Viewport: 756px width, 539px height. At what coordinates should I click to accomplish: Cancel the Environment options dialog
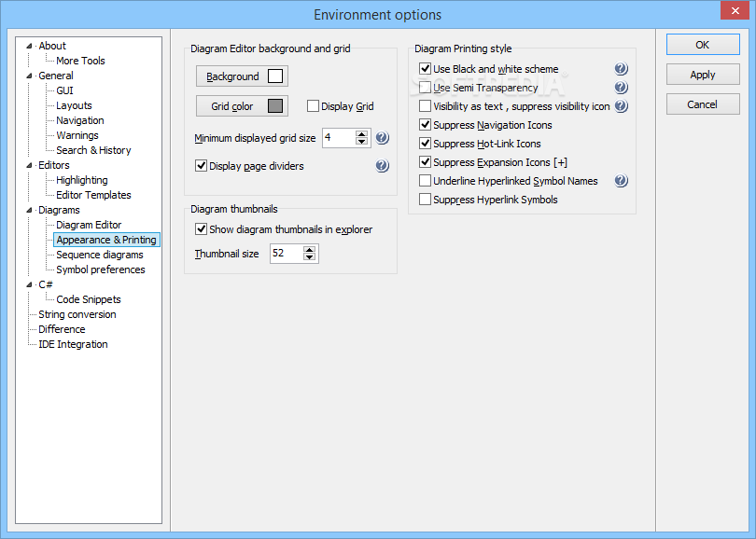pyautogui.click(x=703, y=104)
